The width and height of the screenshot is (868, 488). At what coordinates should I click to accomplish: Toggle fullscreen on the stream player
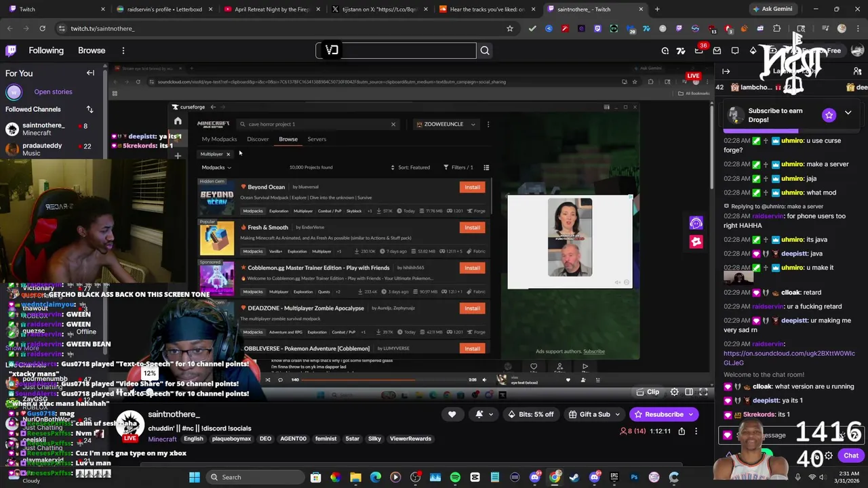click(x=704, y=392)
